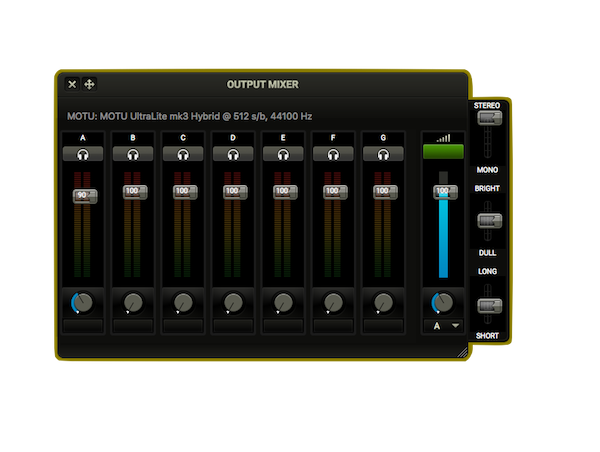
Task: Click the label field under channel E
Action: (x=283, y=326)
